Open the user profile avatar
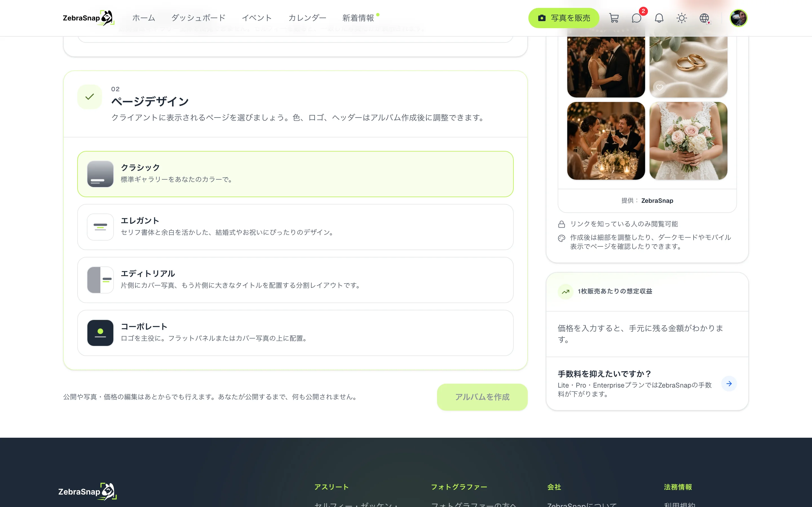The height and width of the screenshot is (507, 812). click(x=738, y=18)
